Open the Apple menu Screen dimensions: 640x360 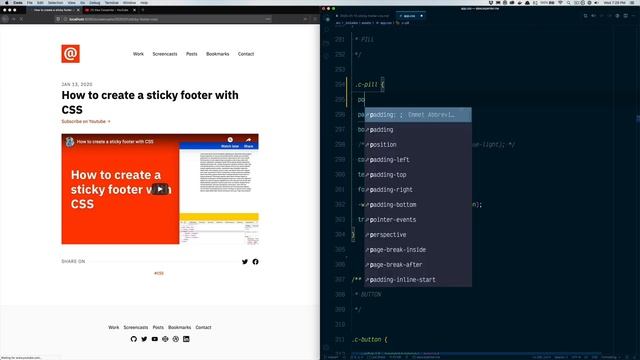click(x=7, y=3)
